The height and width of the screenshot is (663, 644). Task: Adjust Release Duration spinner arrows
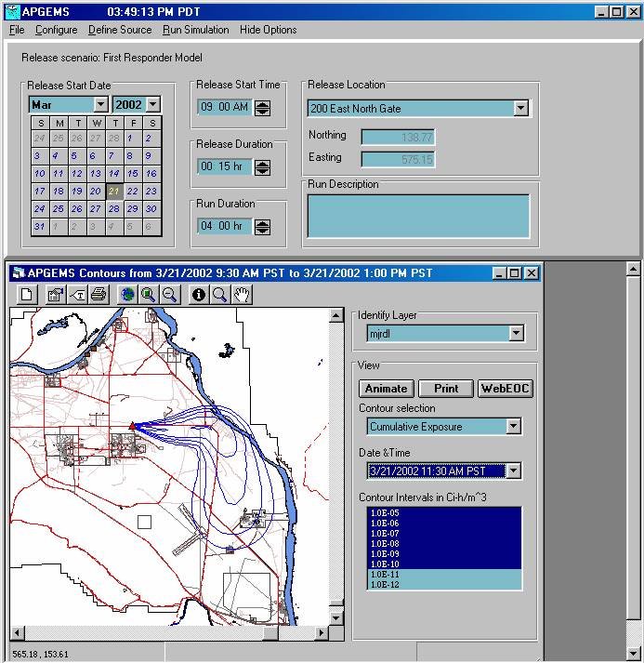pos(262,167)
